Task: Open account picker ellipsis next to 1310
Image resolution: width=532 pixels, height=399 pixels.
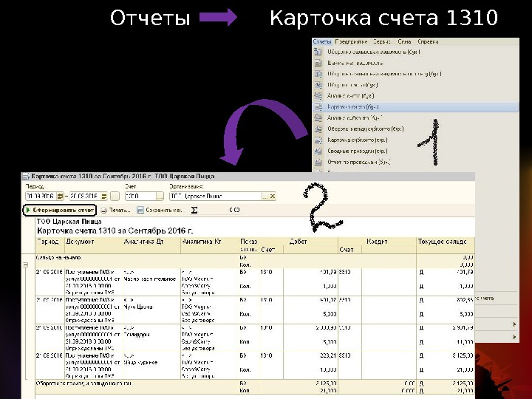Action: (x=160, y=196)
